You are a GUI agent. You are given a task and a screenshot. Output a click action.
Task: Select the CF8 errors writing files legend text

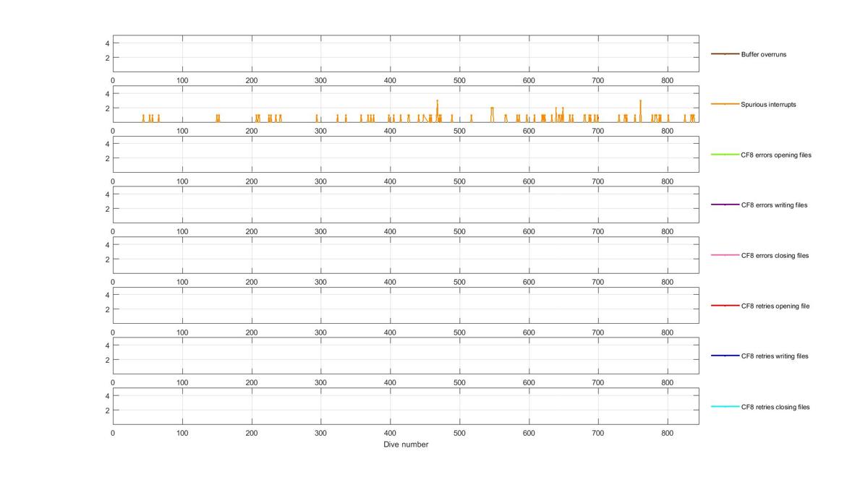774,205
